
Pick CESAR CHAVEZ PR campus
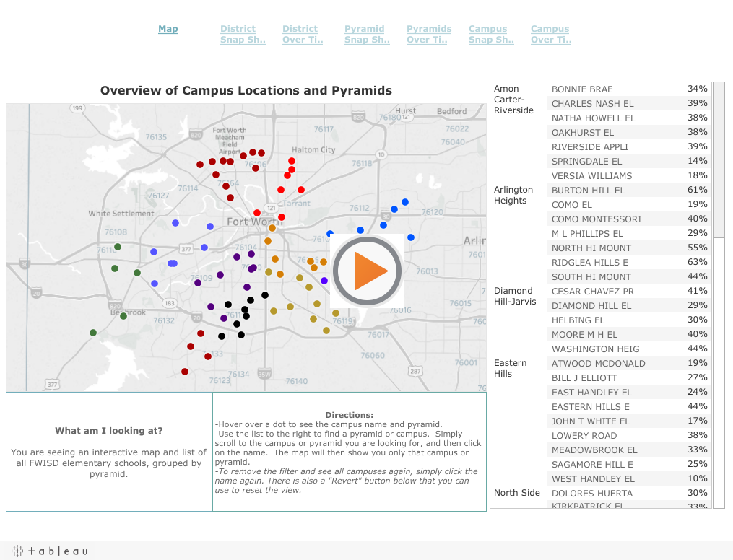pos(592,292)
